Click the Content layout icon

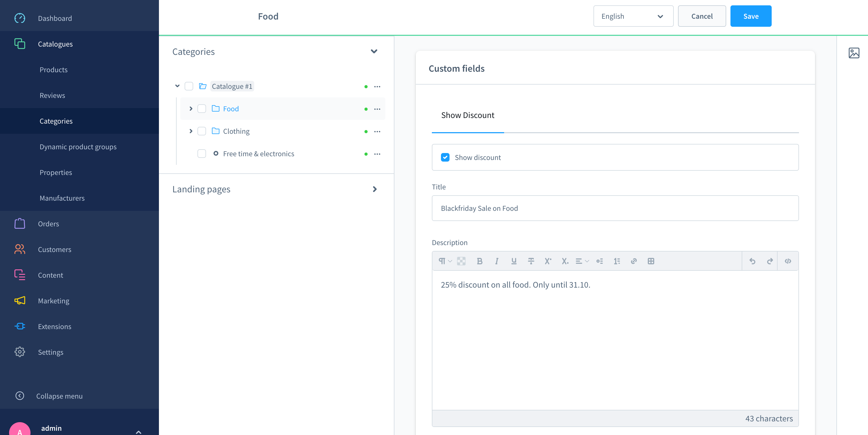20,275
